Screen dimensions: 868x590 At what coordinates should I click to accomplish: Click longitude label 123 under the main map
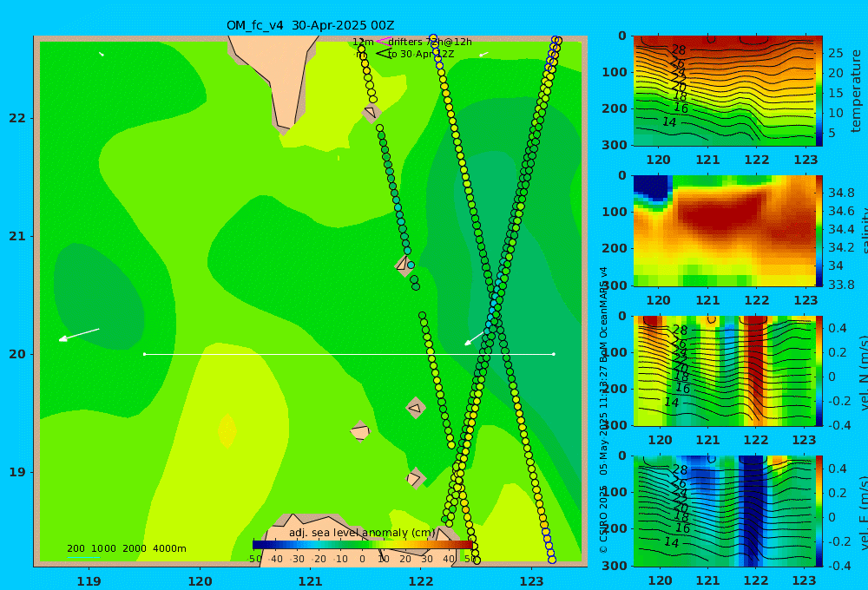tap(532, 581)
